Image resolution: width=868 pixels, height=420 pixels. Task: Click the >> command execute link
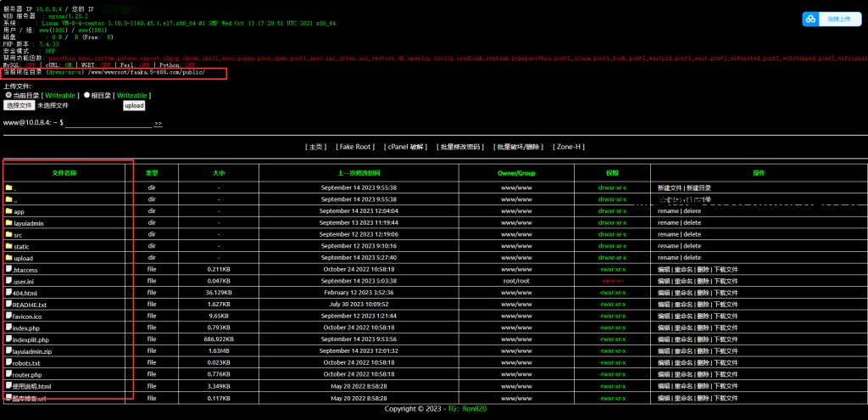point(159,124)
